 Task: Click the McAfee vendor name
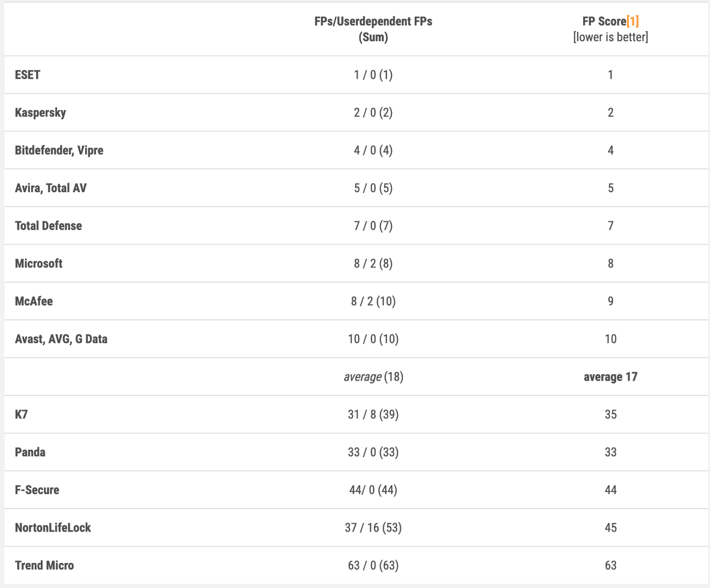click(x=34, y=301)
